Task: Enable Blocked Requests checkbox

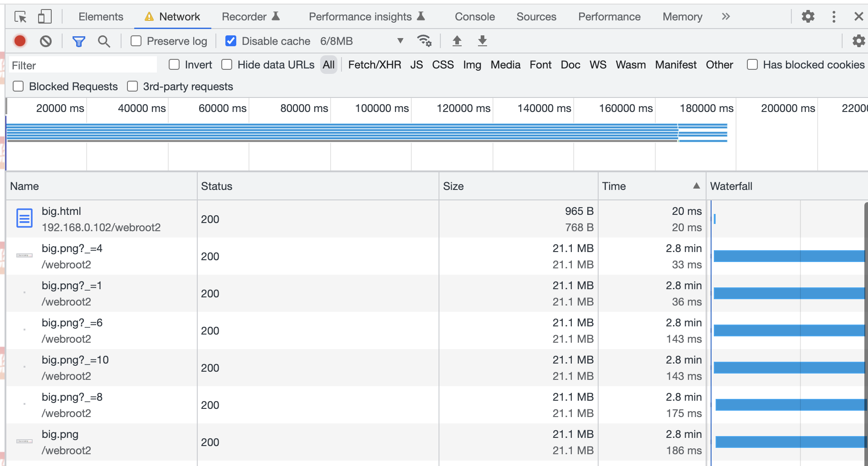Action: pyautogui.click(x=18, y=86)
